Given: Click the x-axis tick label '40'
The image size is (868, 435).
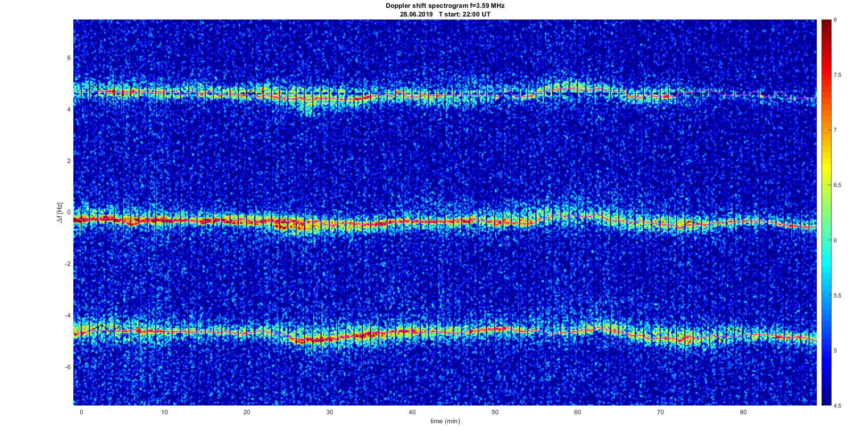Looking at the screenshot, I should 412,412.
